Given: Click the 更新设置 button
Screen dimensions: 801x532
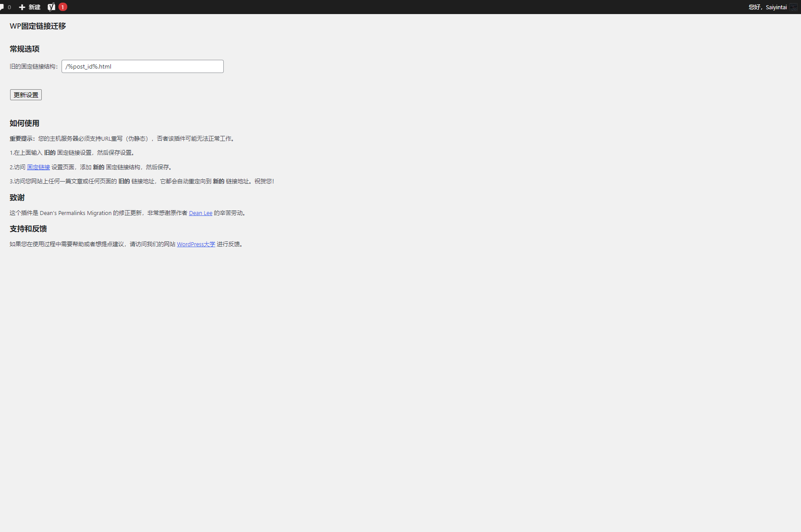Looking at the screenshot, I should point(25,95).
